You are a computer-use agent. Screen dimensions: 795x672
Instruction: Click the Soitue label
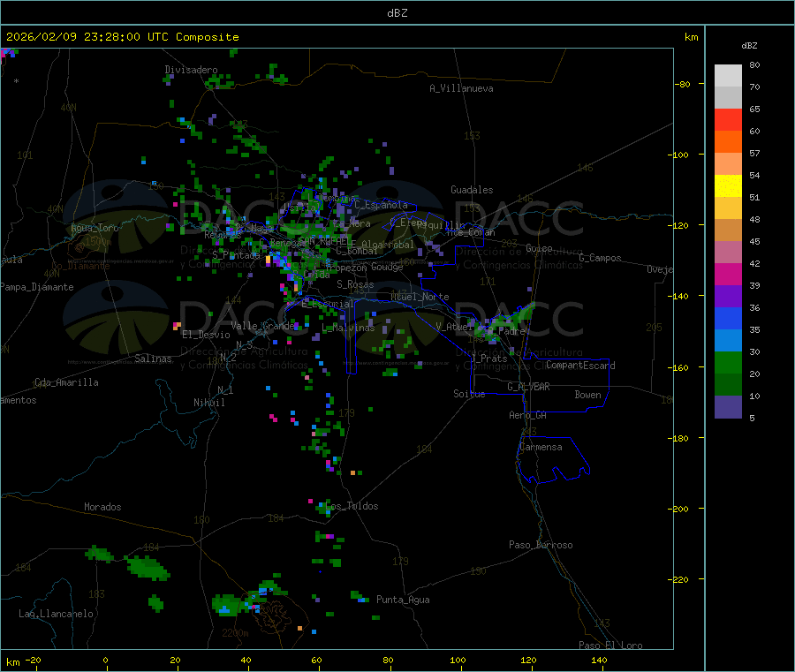click(469, 394)
